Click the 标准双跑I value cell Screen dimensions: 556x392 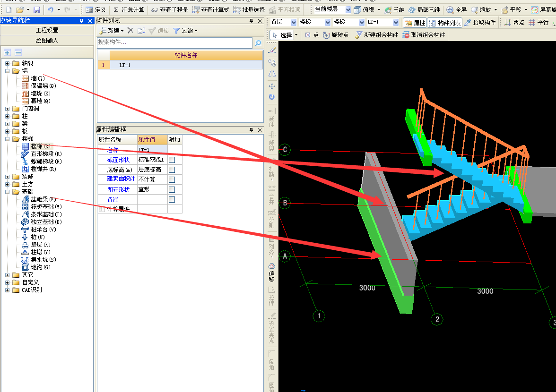(x=152, y=160)
